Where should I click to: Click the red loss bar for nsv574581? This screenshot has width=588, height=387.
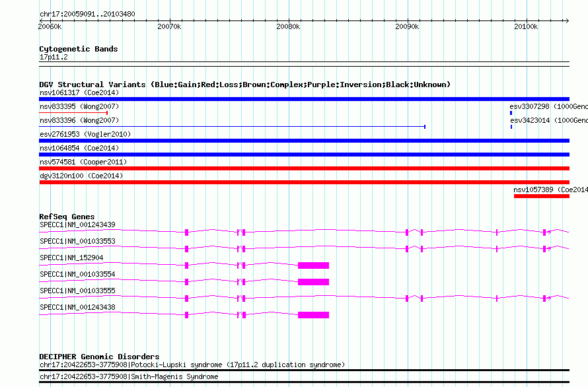coord(304,168)
